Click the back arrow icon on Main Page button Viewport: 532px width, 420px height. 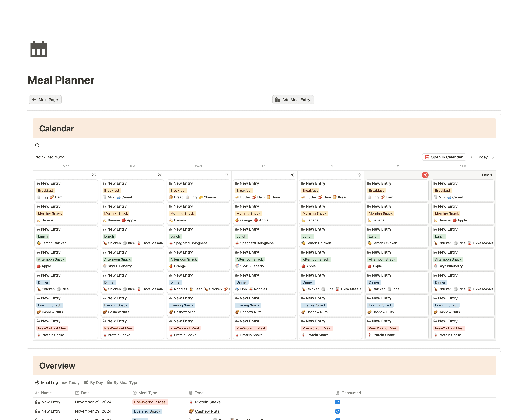35,100
